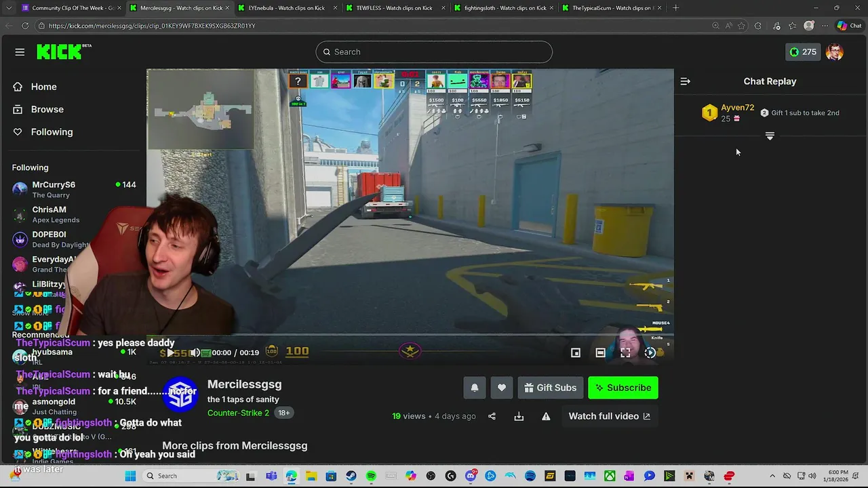
Task: Show hidden system tray icons chevron
Action: coord(773,476)
